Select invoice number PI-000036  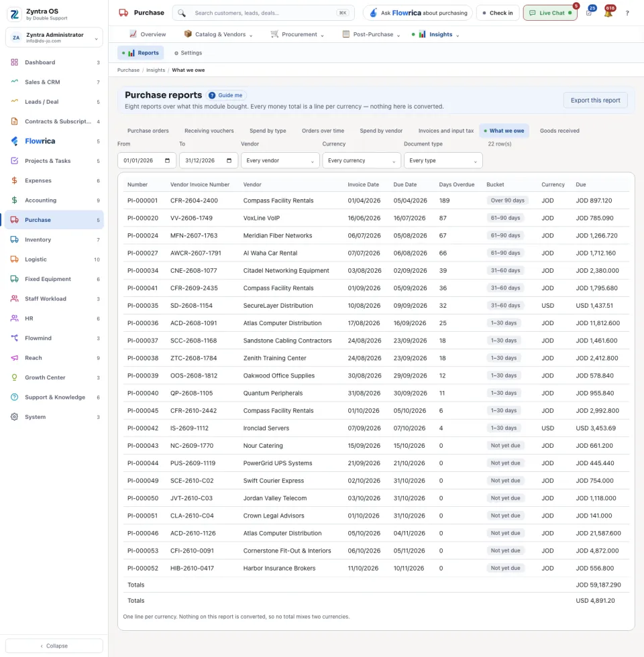click(143, 323)
